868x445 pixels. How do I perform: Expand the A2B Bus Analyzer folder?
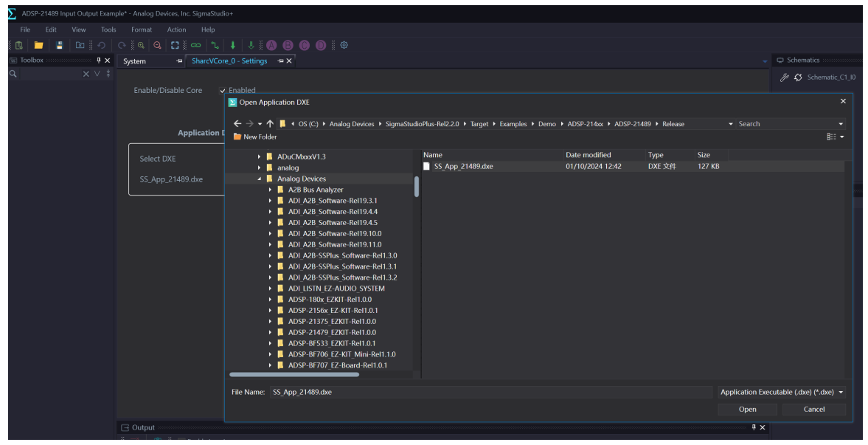pyautogui.click(x=270, y=190)
